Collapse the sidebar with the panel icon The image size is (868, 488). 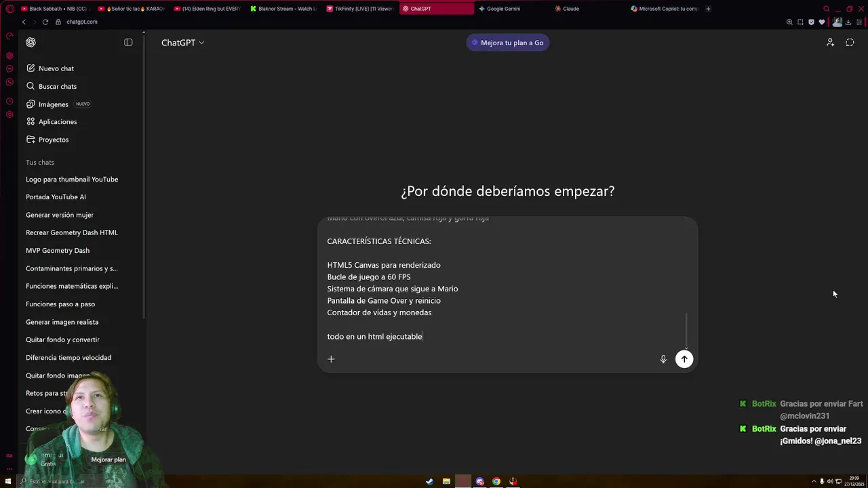point(128,42)
